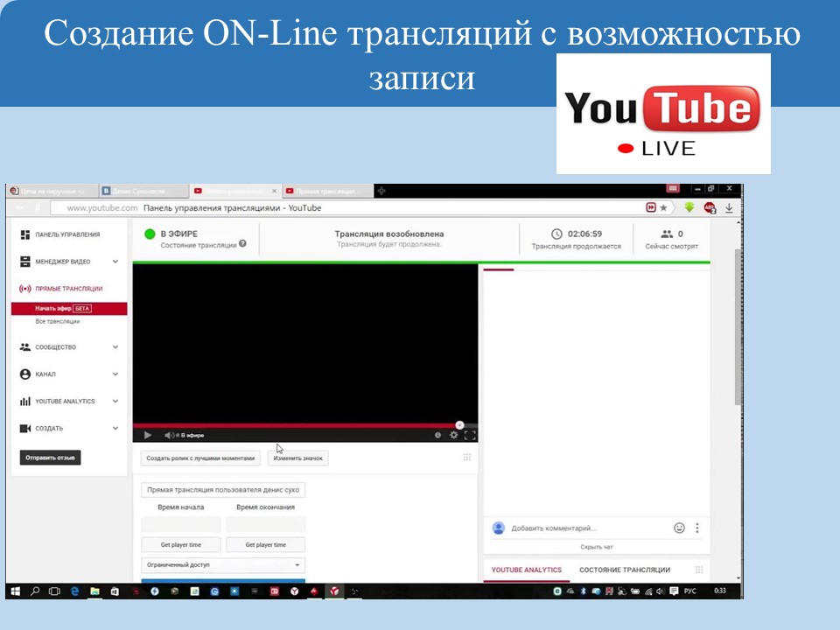The width and height of the screenshot is (840, 630).
Task: Click the Канал account icon
Action: click(24, 374)
